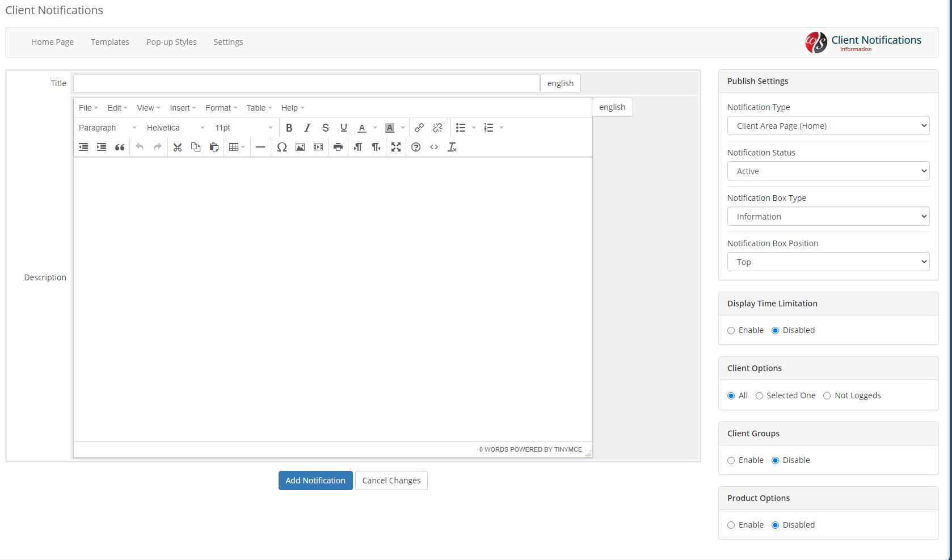
Task: Go to the Templates tab
Action: click(x=110, y=42)
